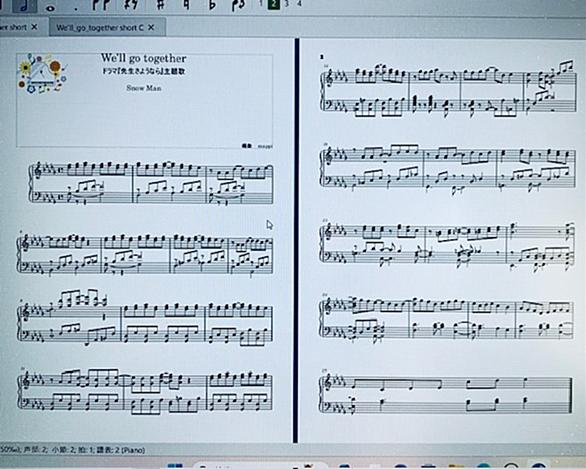Switch to voice 2

274,4
